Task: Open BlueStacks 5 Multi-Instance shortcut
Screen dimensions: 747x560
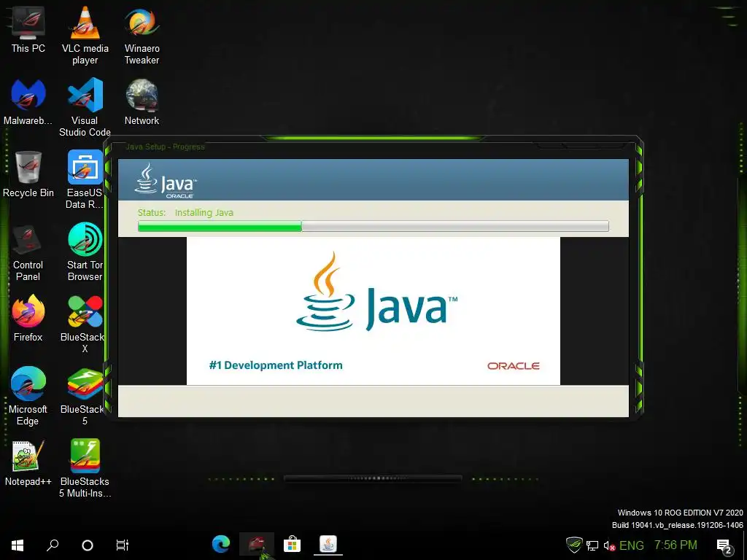Action: [x=85, y=469]
